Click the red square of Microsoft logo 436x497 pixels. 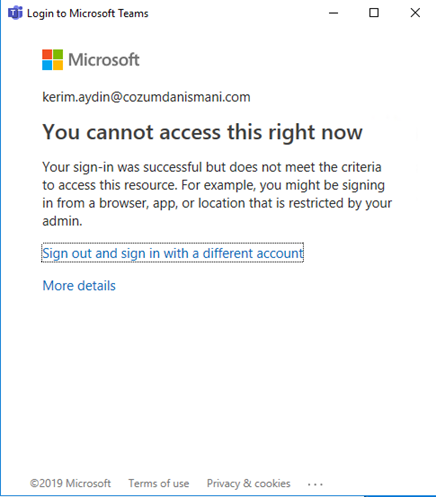[47, 54]
